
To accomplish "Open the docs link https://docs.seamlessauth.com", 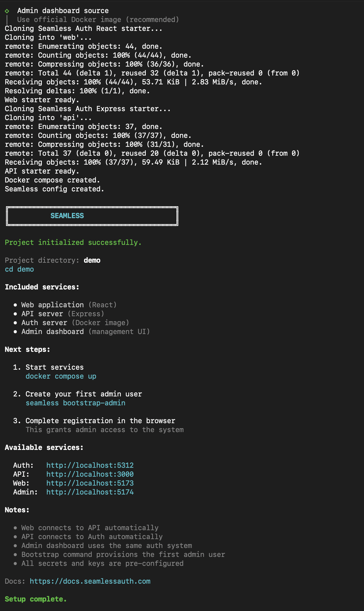I will [x=90, y=581].
